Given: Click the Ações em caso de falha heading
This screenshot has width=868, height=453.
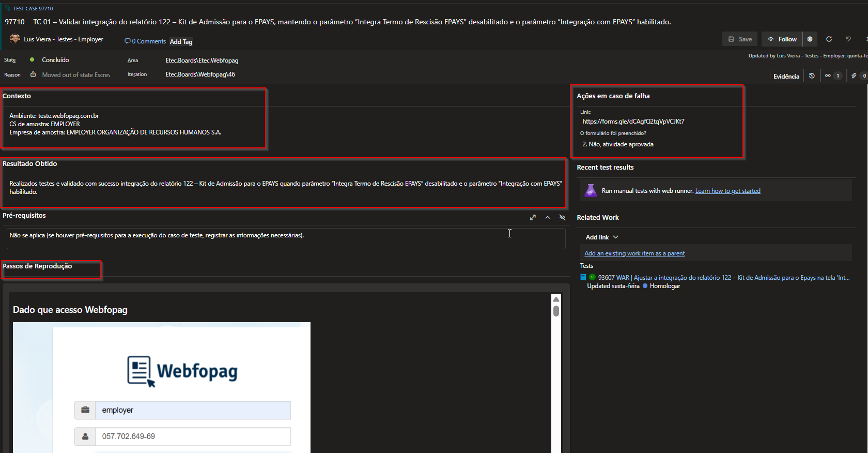Looking at the screenshot, I should (613, 96).
